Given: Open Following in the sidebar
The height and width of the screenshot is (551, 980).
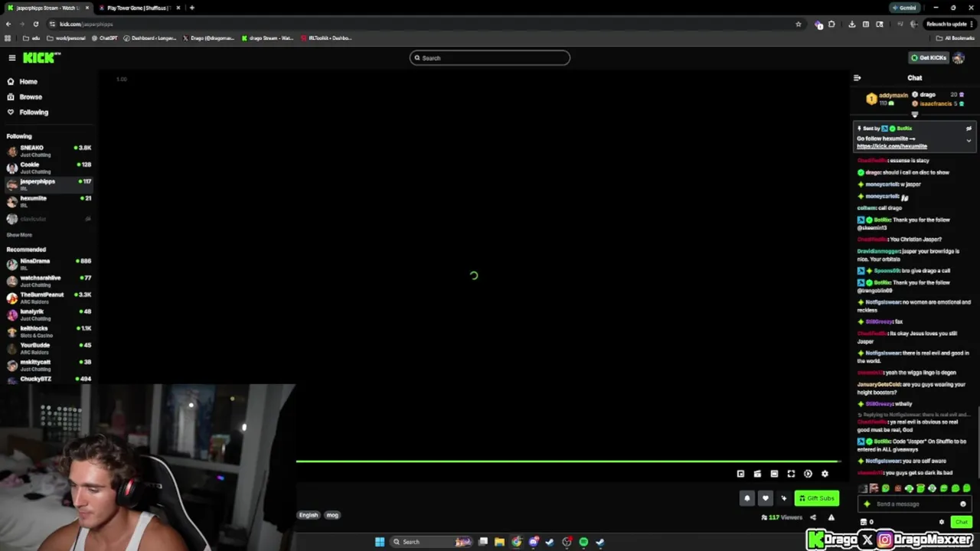Looking at the screenshot, I should (34, 112).
